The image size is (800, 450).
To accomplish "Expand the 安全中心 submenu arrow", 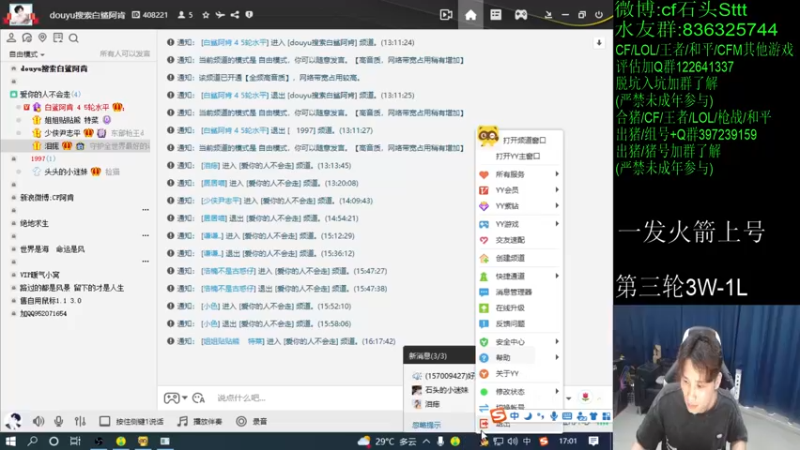I will pyautogui.click(x=557, y=341).
